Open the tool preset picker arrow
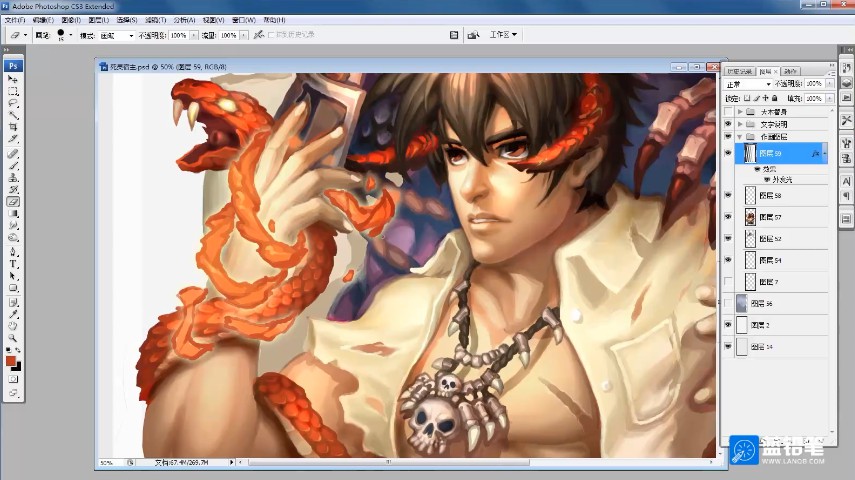 point(25,35)
